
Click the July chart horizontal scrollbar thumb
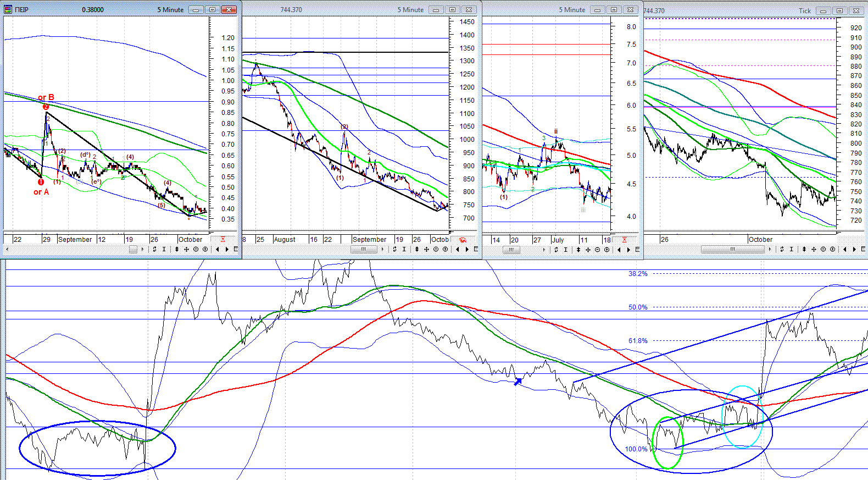(511, 249)
